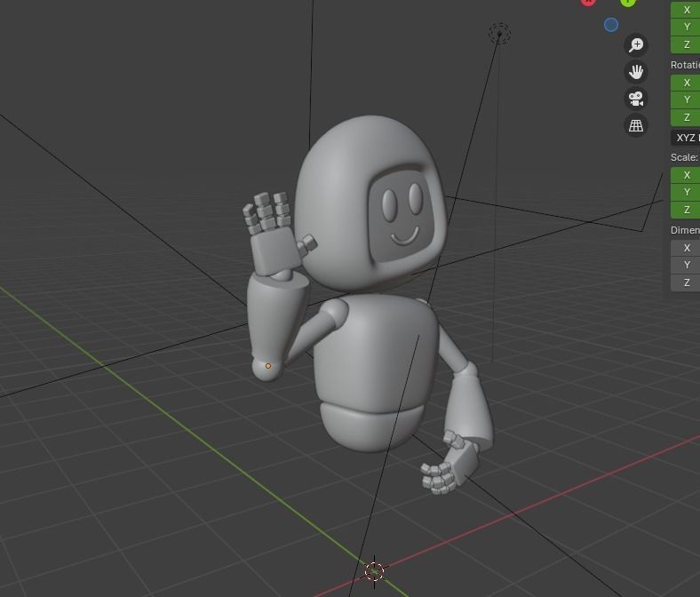
Task: Switch perspective/orthographic with the grid icon
Action: 636,125
